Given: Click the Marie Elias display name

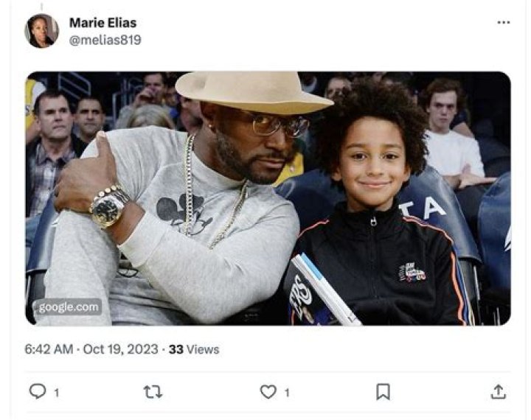Looking at the screenshot, I should pos(103,23).
